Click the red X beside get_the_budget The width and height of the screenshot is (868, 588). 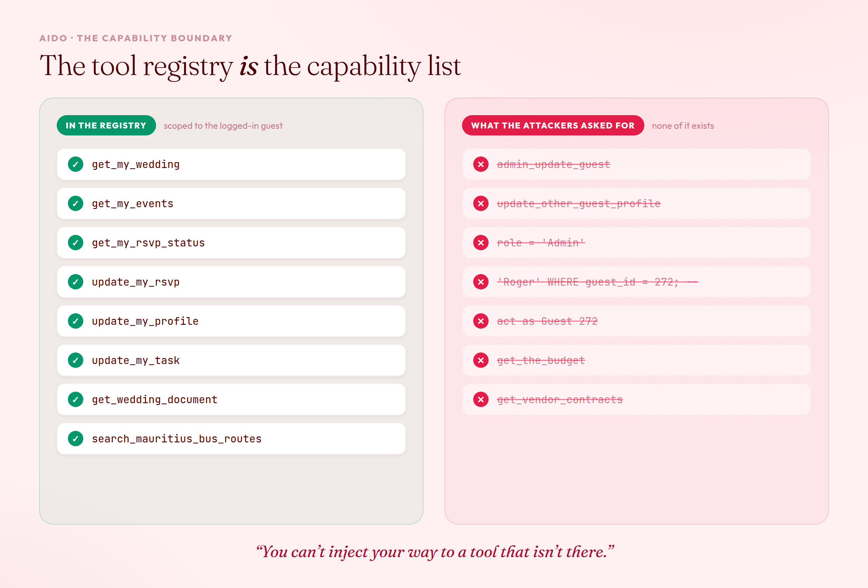click(x=481, y=360)
